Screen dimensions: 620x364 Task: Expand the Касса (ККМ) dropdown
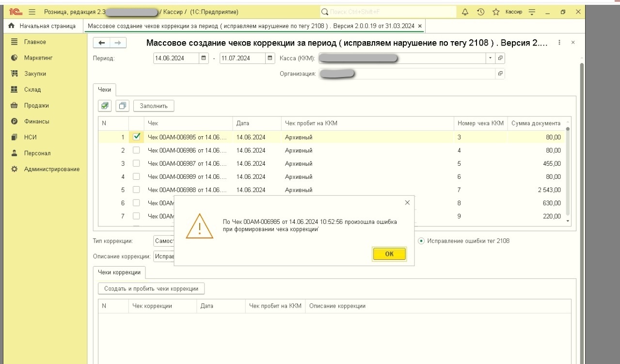point(490,58)
